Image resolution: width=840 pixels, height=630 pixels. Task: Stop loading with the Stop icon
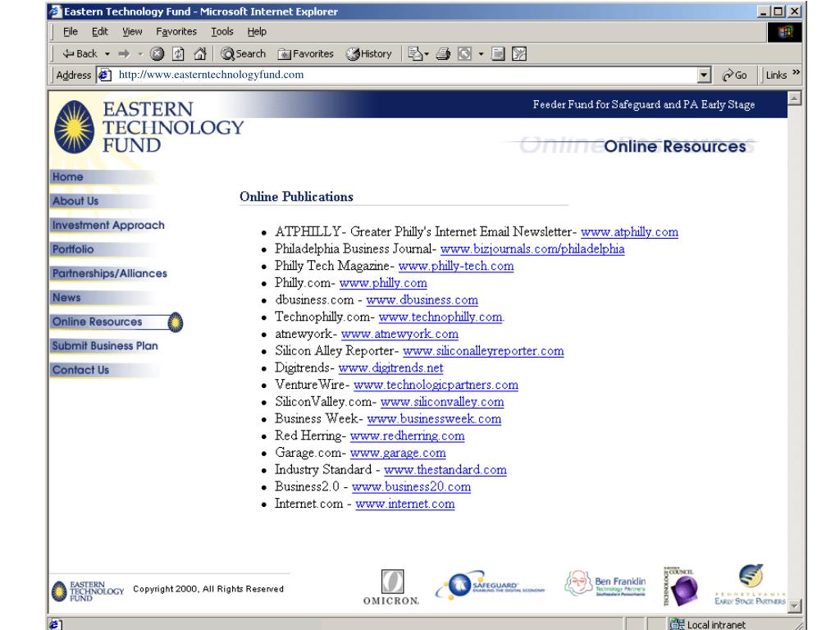click(157, 53)
